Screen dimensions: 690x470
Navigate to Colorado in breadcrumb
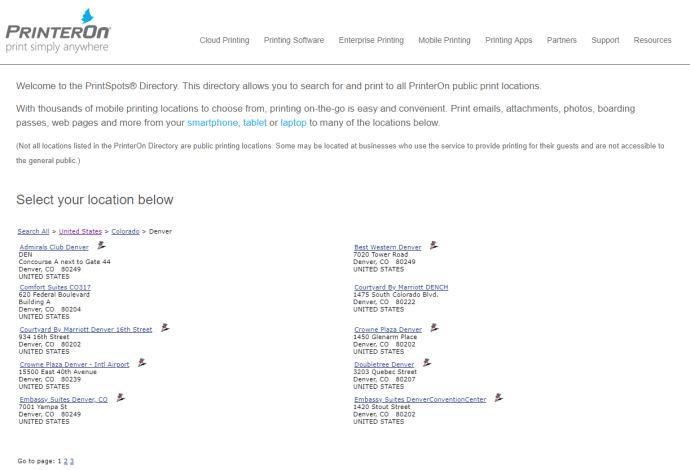125,231
